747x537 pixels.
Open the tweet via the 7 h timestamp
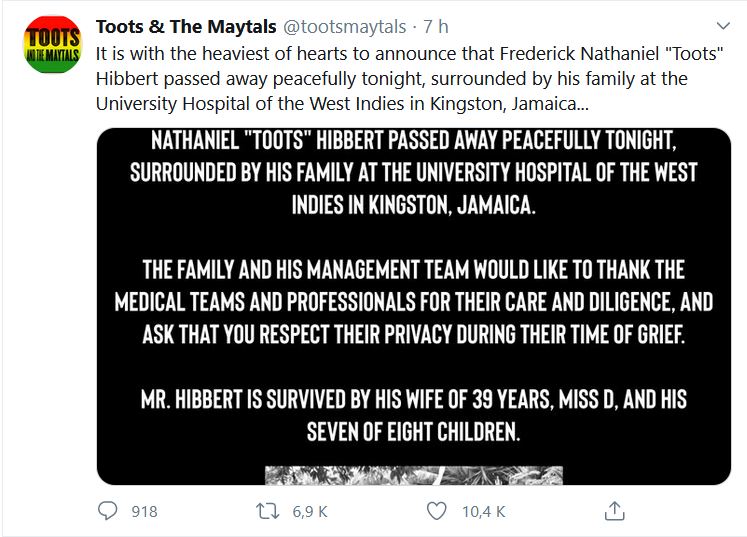point(436,26)
